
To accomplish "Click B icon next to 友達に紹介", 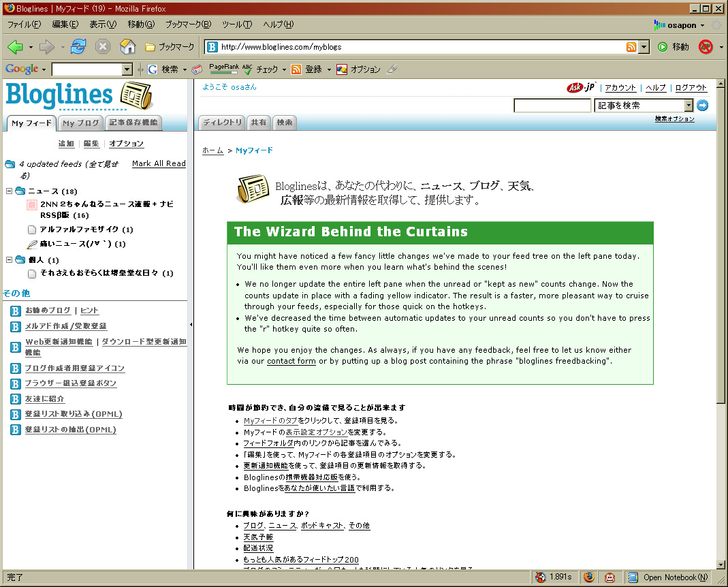I will pos(15,399).
